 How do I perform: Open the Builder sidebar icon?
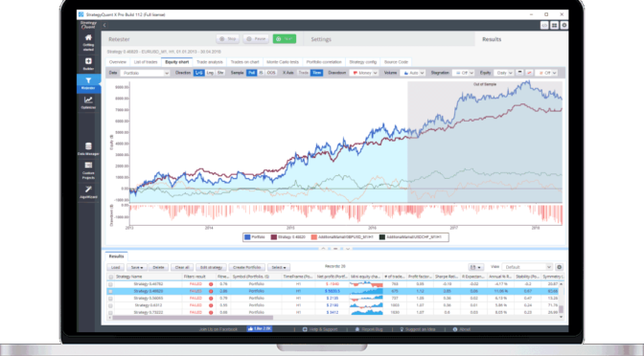click(88, 61)
